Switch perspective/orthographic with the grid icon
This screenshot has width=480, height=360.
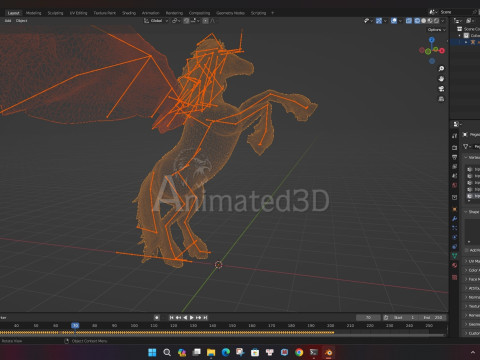click(441, 99)
